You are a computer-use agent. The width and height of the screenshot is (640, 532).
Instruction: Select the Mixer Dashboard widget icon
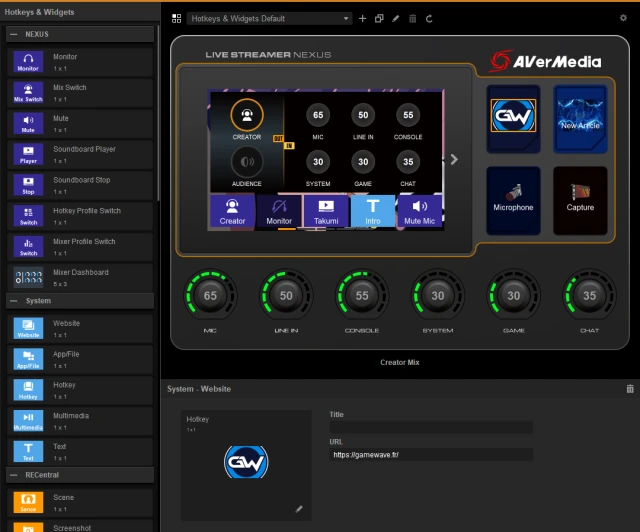tap(28, 278)
